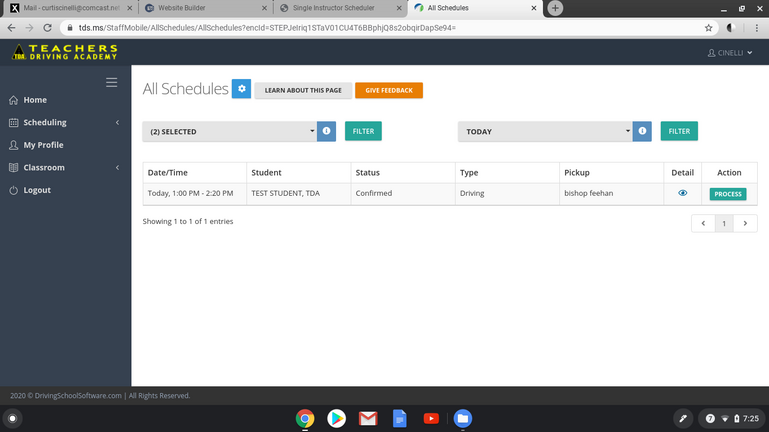The width and height of the screenshot is (769, 432).
Task: Reload the page using the refresh icon
Action: [x=47, y=28]
